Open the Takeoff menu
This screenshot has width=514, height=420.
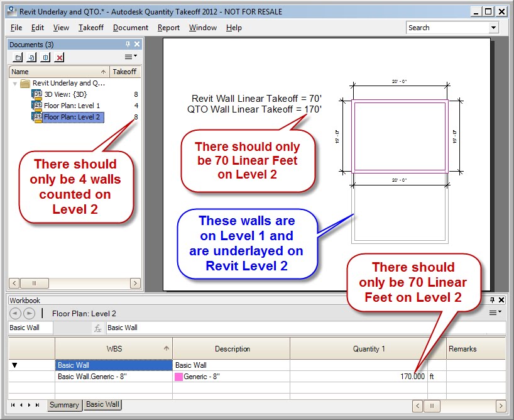[90, 28]
